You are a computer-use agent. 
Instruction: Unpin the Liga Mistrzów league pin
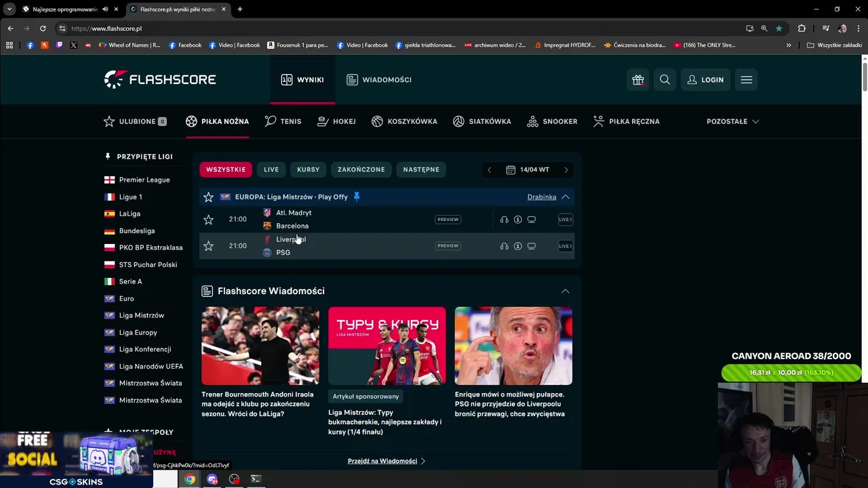point(357,197)
